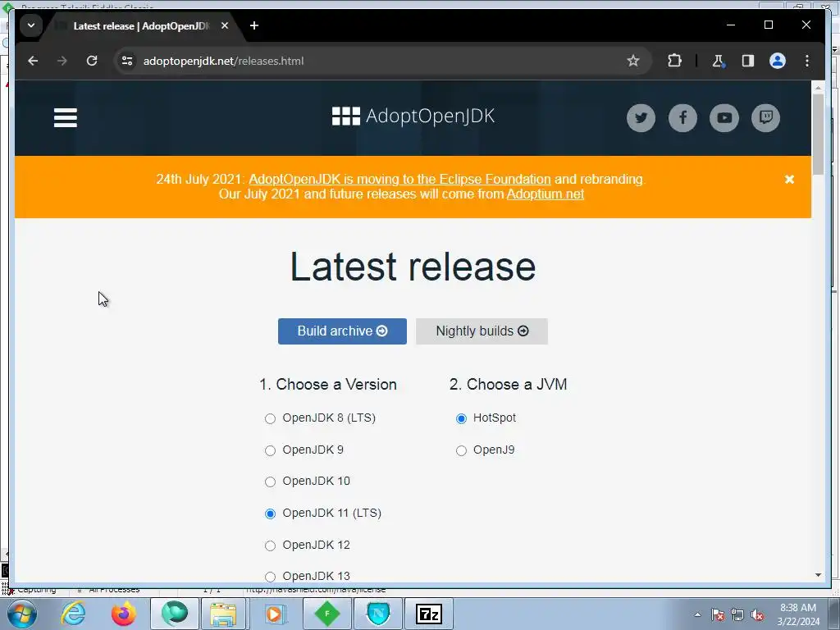Dismiss the orange announcement banner
840x630 pixels.
pos(789,180)
